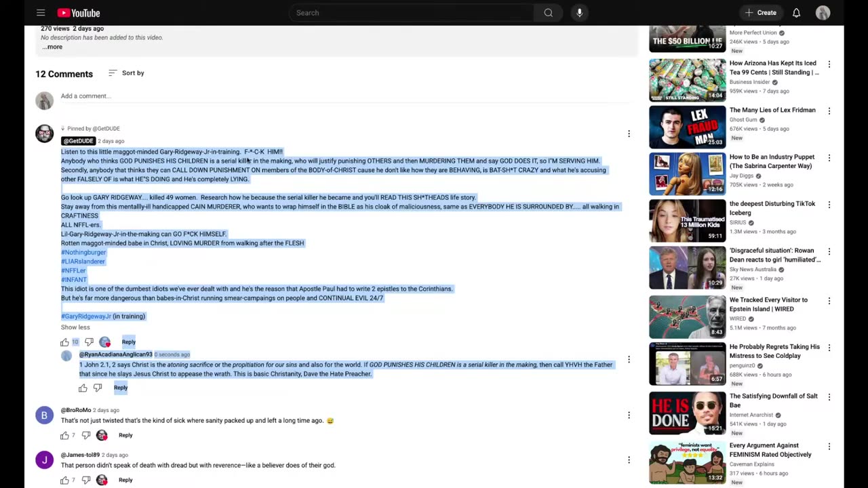Open More options for Salt Bae video
Viewport: 868px width, 488px height.
829,396
